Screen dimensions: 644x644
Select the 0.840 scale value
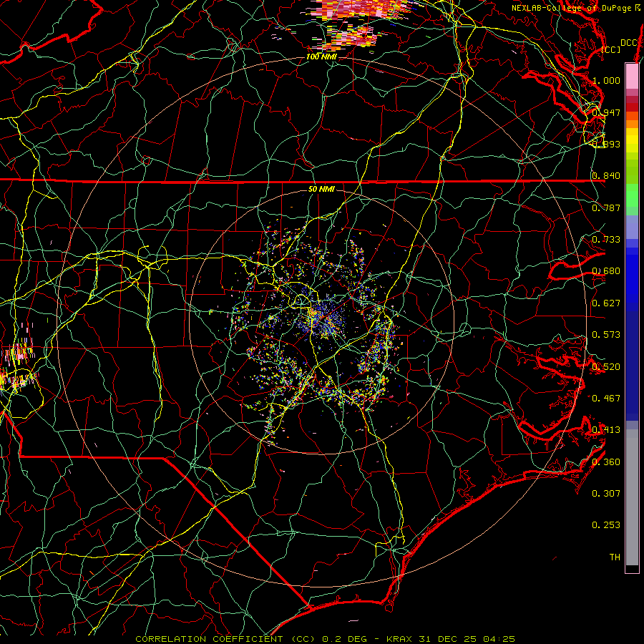(x=606, y=176)
